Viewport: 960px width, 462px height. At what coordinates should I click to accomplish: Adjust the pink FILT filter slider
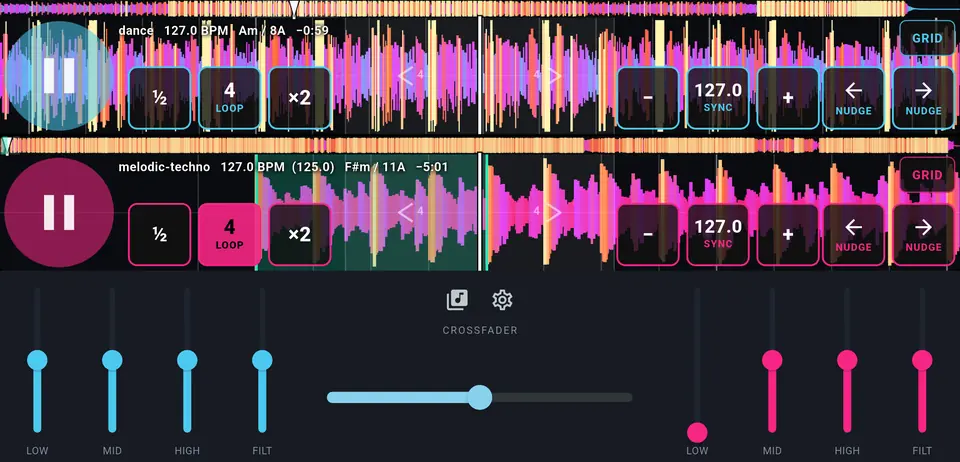coord(922,360)
